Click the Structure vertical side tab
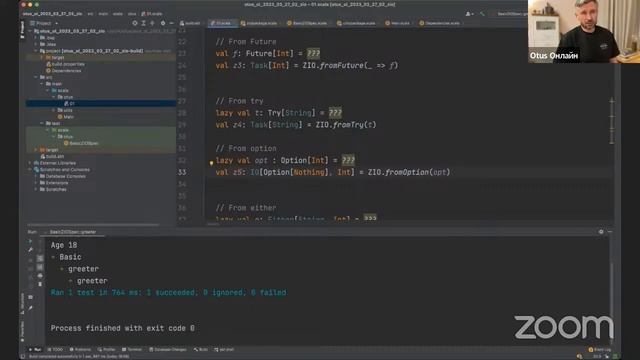Screen dimensions: 640x360 pyautogui.click(x=22, y=303)
